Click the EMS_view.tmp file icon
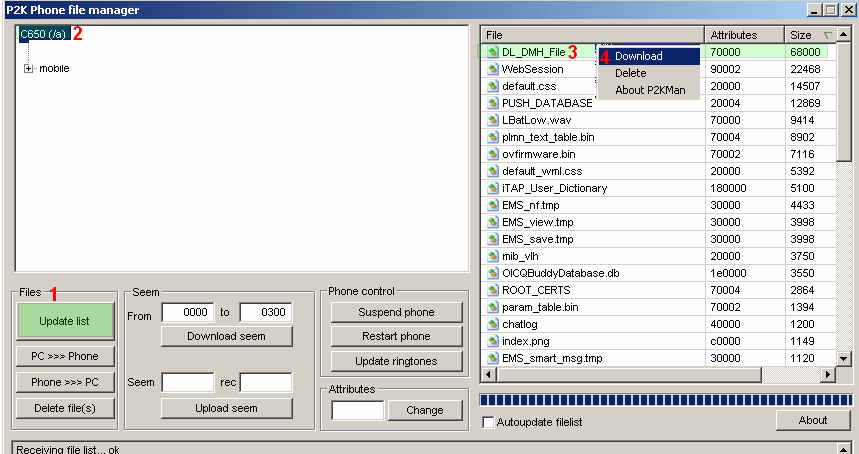 point(493,222)
